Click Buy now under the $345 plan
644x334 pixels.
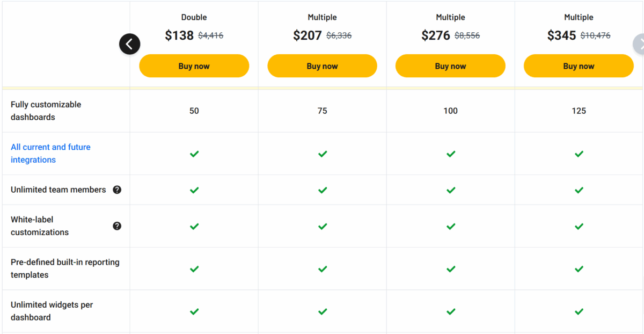click(x=579, y=66)
